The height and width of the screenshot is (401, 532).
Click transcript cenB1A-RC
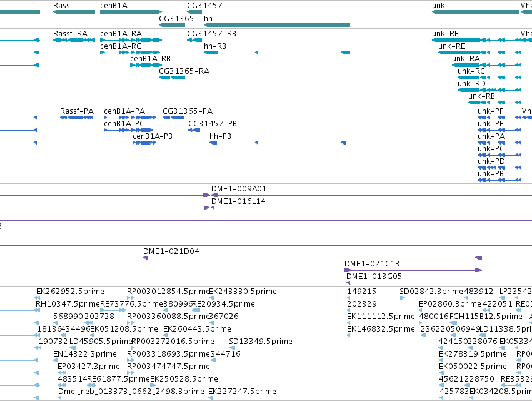(130, 53)
